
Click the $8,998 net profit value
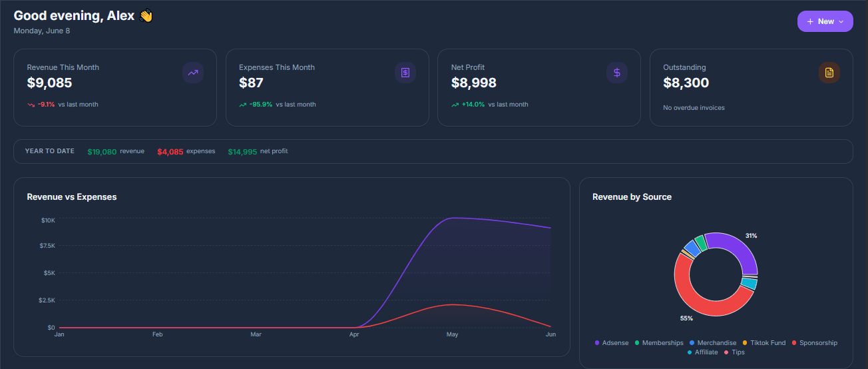tap(474, 83)
